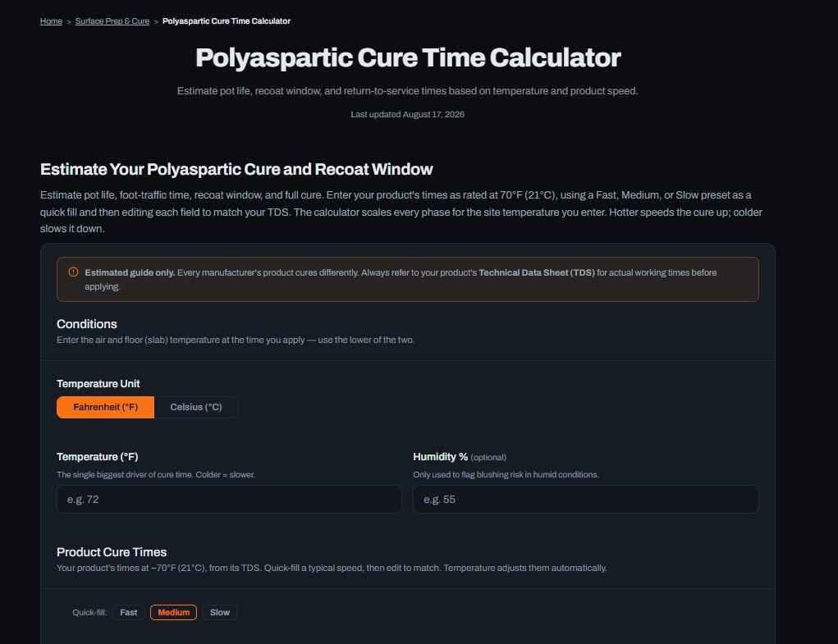Viewport: 838px width, 644px height.
Task: Click the warning icon in the disclaimer box
Action: tap(73, 272)
